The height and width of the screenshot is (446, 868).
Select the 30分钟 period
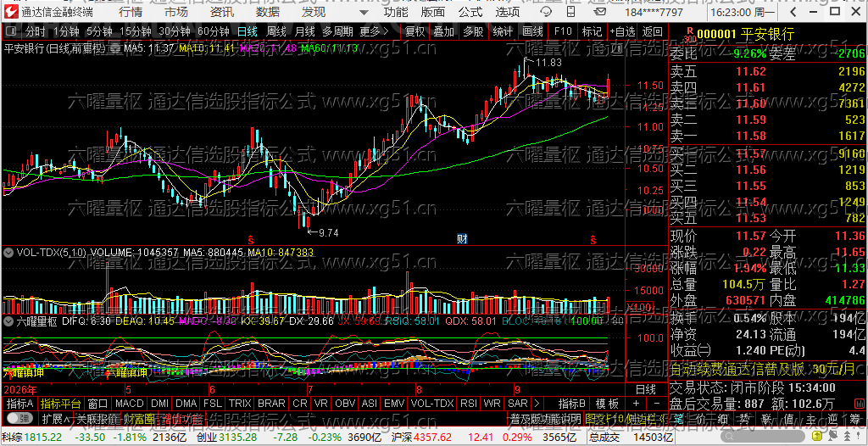pos(174,31)
